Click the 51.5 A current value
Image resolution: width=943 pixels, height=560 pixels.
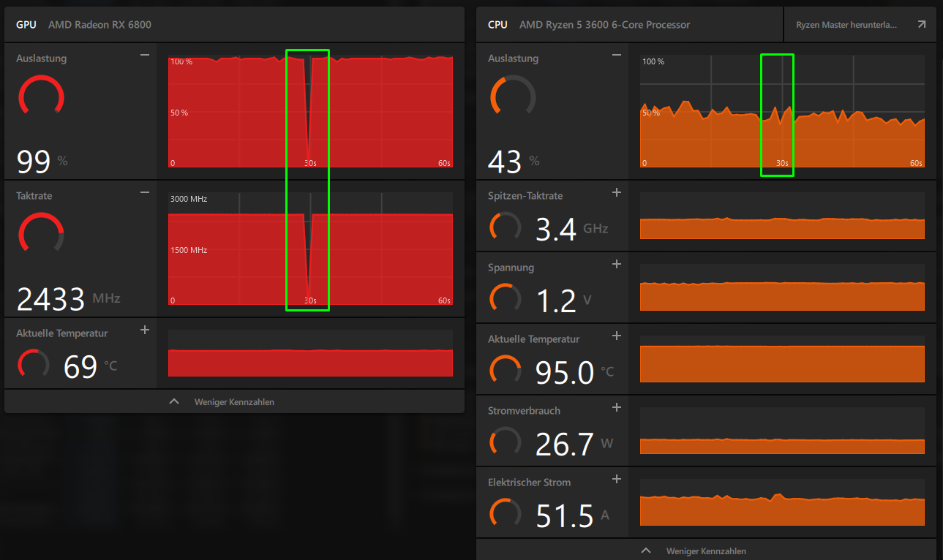pos(573,515)
